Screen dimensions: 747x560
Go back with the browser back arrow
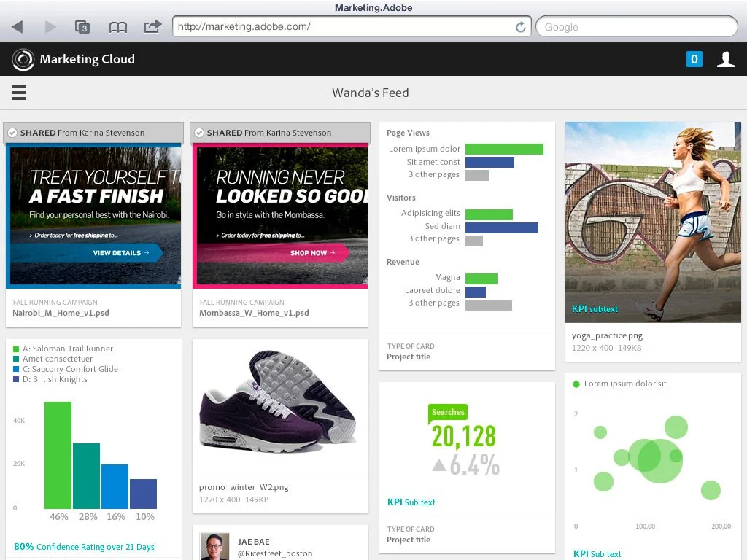[x=18, y=27]
